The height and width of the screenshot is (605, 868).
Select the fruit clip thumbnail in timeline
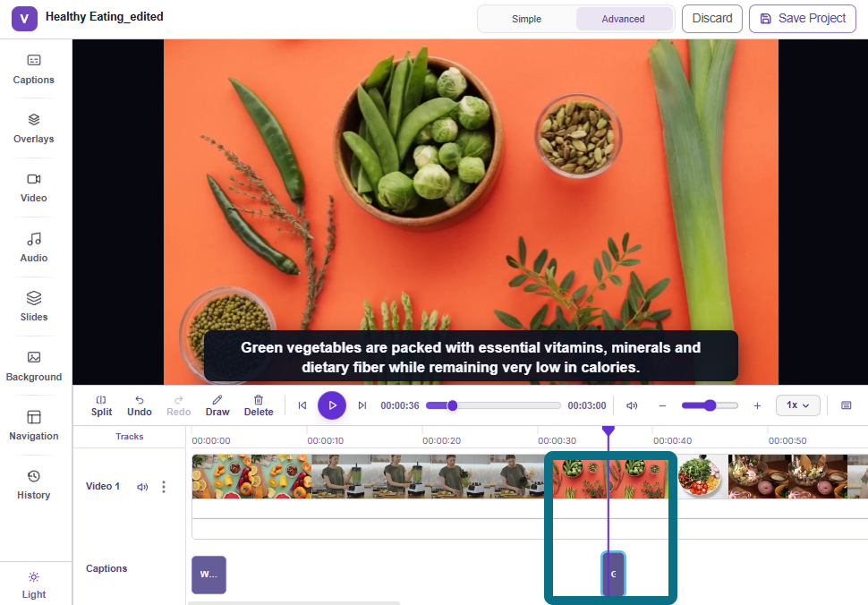coord(251,477)
